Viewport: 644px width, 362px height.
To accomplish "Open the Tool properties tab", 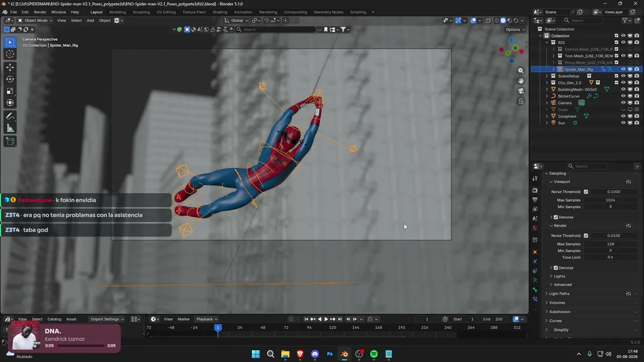I will coord(535,178).
